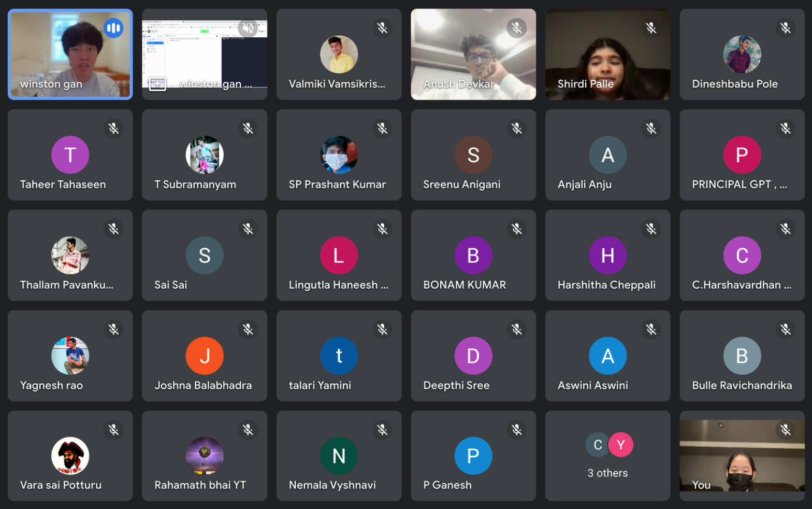812x509 pixels.
Task: Click muted mic icon on BONAM KUMAR tile
Action: tap(517, 229)
